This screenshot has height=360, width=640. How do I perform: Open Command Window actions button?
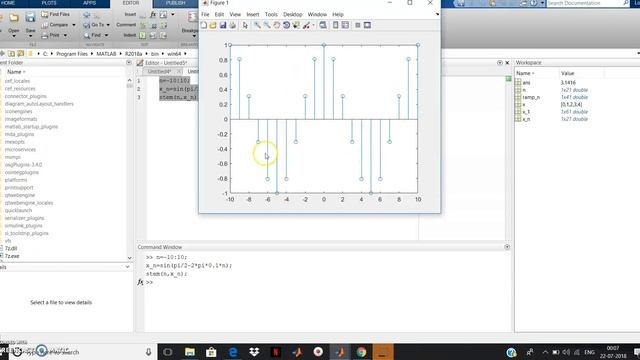(x=507, y=247)
